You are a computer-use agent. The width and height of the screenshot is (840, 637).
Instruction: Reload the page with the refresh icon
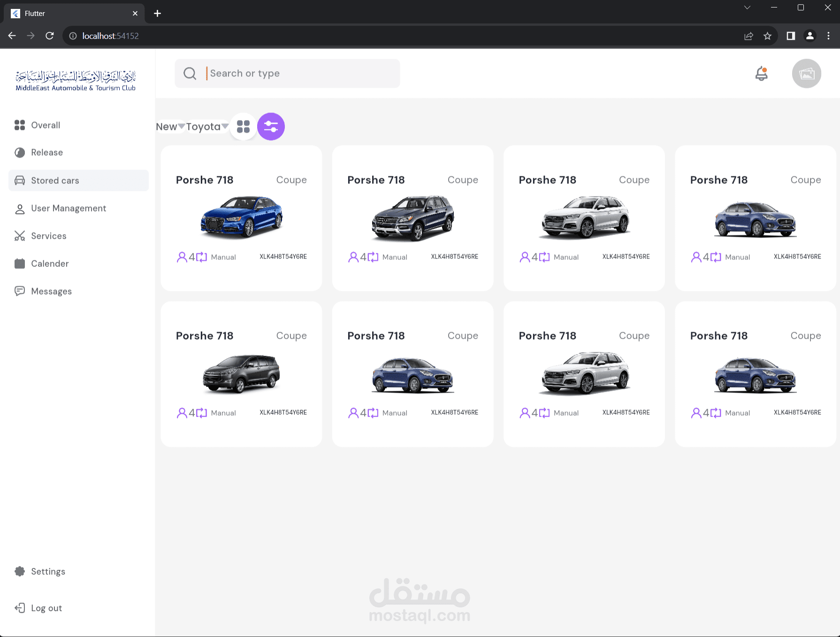[x=50, y=36]
